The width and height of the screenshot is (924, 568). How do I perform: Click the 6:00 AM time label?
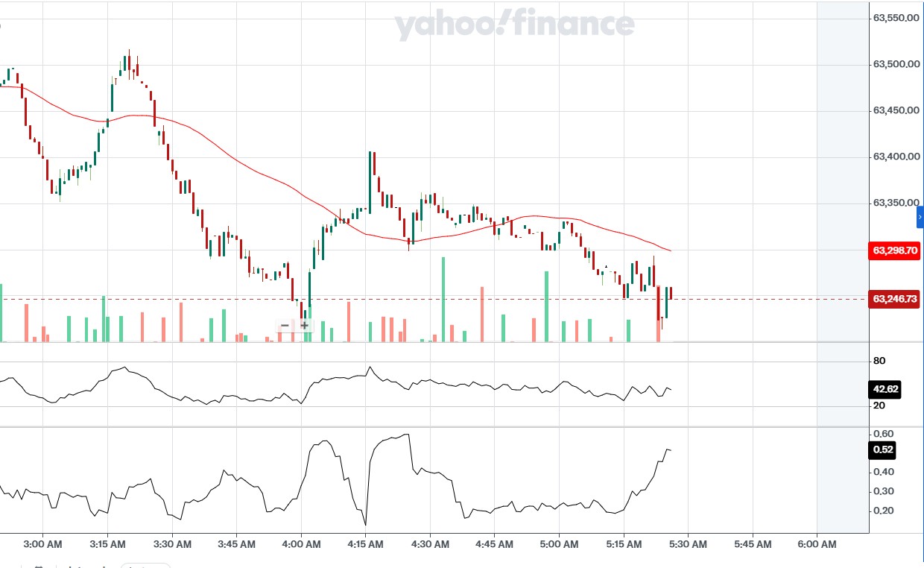(817, 544)
